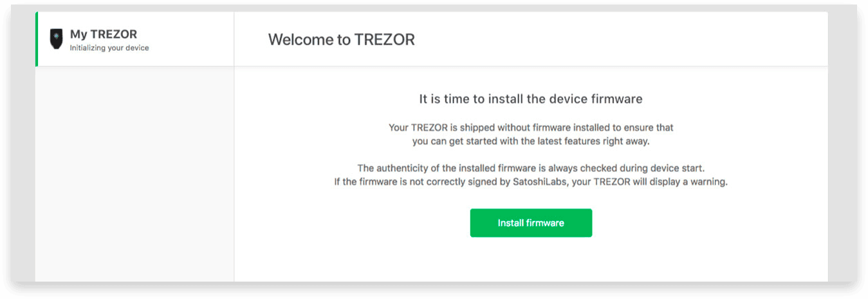Select the My TREZOR sidebar entry

pos(134,39)
